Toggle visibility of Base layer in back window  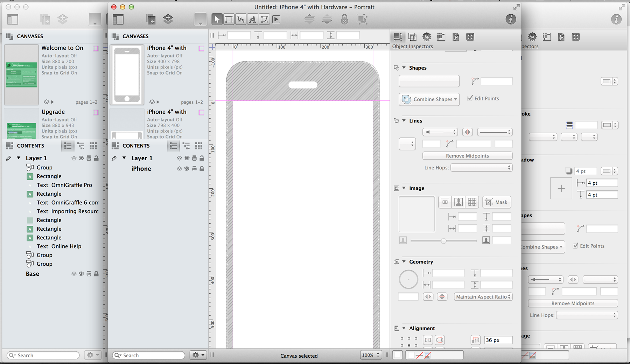[x=81, y=274]
